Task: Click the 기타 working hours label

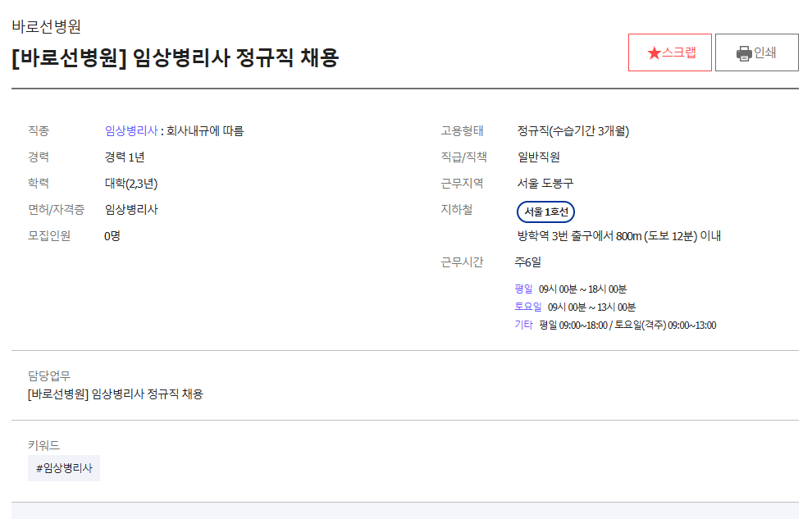Action: pyautogui.click(x=523, y=325)
